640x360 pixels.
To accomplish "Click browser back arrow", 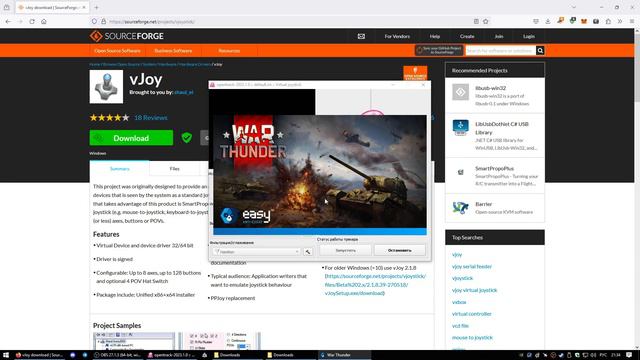I will pyautogui.click(x=8, y=21).
